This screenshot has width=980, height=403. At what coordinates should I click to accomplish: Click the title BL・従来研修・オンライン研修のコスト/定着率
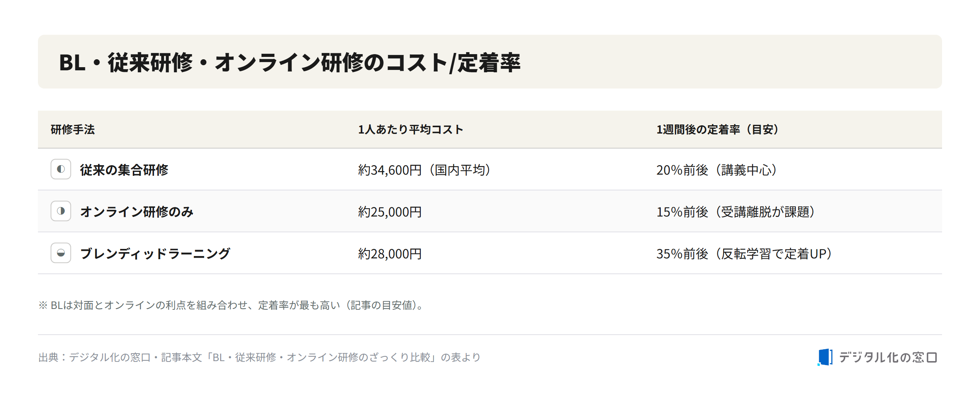pos(290,62)
